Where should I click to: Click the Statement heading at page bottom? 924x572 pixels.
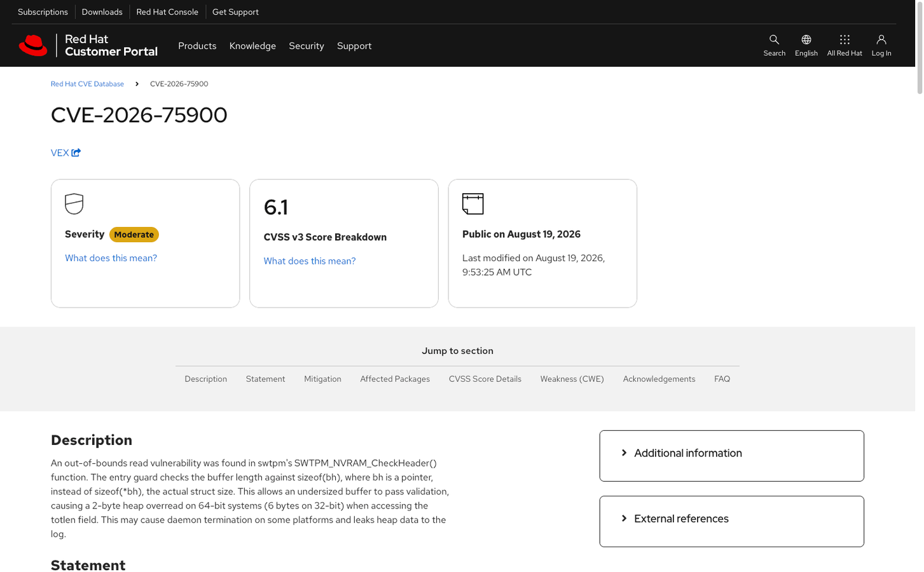click(x=88, y=565)
